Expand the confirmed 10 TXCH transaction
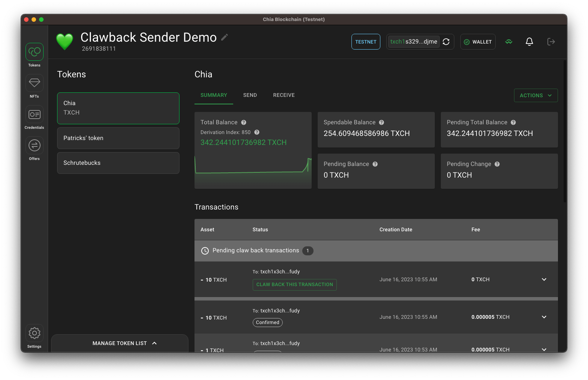Viewport: 588px width, 380px height. pyautogui.click(x=544, y=317)
